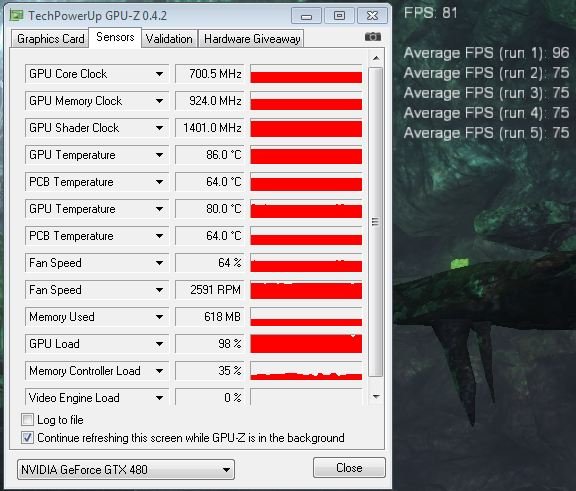This screenshot has width=576, height=491.
Task: Enable the Log to file checkbox
Action: coord(28,419)
